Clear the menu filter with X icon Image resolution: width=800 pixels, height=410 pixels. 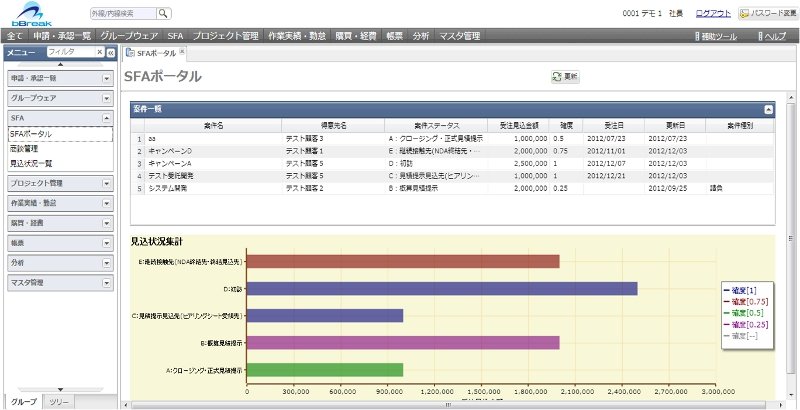point(99,52)
